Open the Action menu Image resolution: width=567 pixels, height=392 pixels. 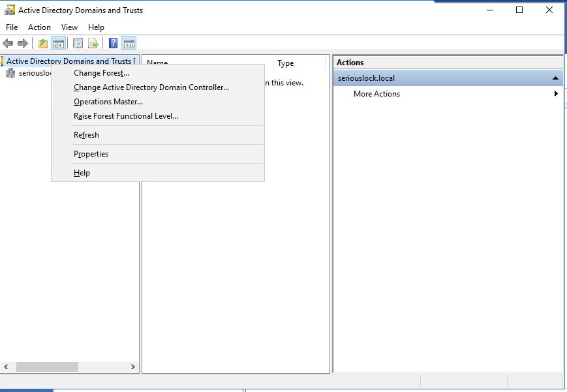[x=39, y=27]
